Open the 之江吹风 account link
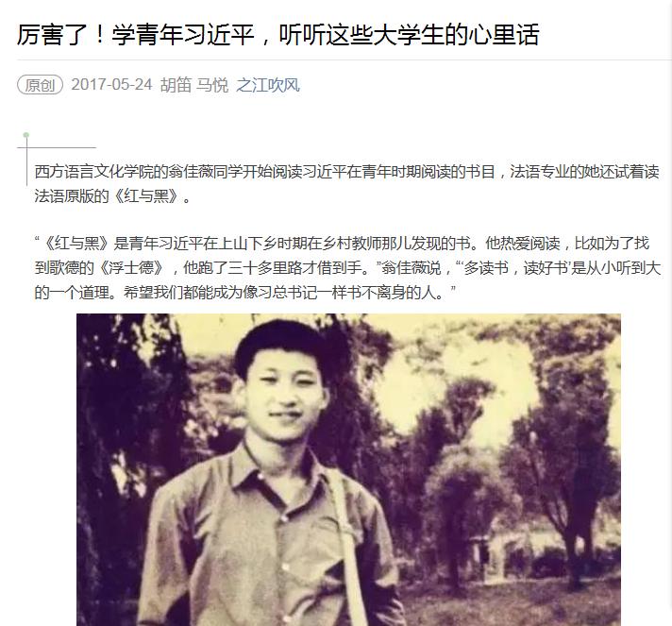 point(267,85)
